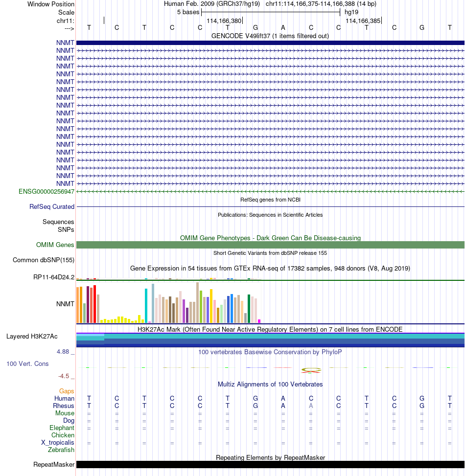Click the NNMT GTEx expression bar chart

pos(168,302)
